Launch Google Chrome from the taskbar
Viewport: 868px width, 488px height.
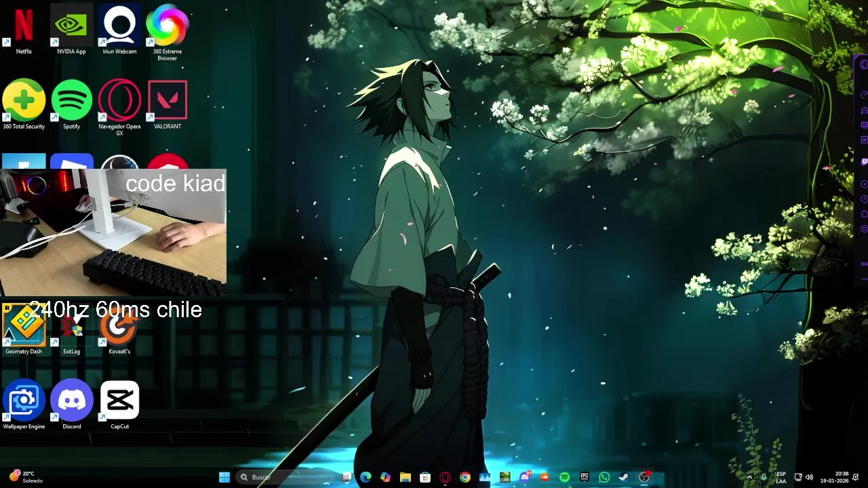point(465,477)
